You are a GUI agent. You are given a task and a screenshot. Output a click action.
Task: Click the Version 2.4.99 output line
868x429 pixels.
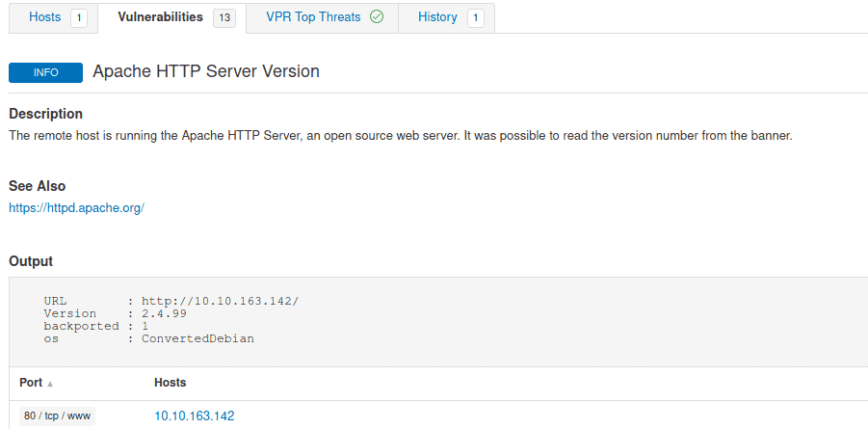pos(116,313)
